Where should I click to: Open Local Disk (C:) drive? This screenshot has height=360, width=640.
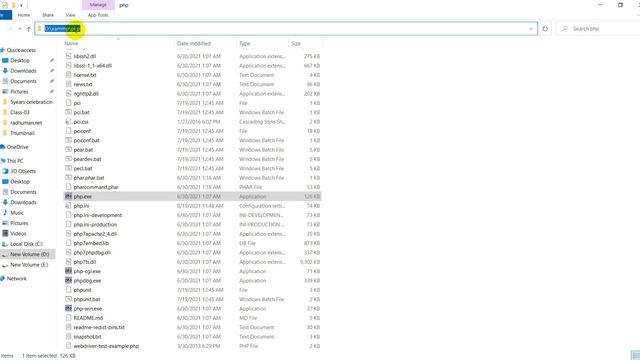pyautogui.click(x=27, y=244)
